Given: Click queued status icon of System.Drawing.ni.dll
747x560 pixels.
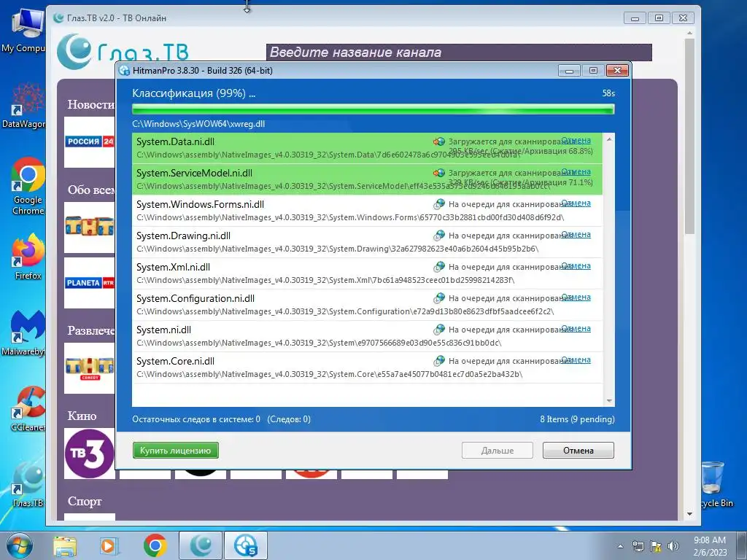Looking at the screenshot, I should coord(438,236).
